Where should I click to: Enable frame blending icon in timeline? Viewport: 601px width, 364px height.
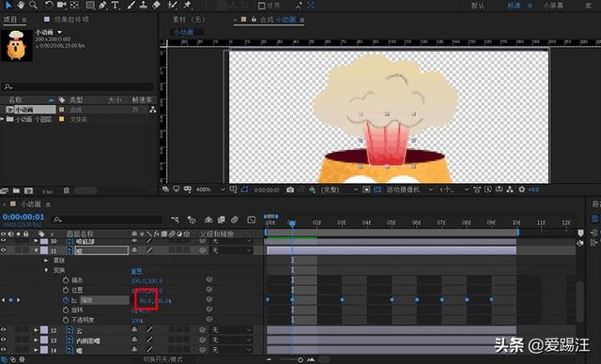(x=222, y=220)
